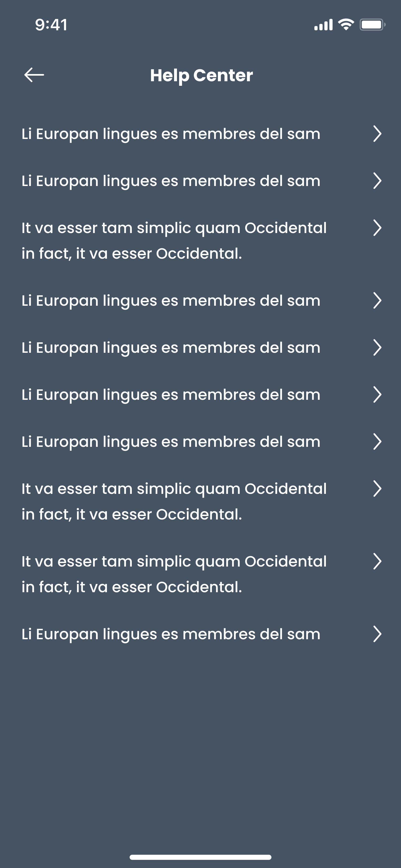Select the second "It va esser" topic text
Screen dimensions: 401x868
[174, 501]
